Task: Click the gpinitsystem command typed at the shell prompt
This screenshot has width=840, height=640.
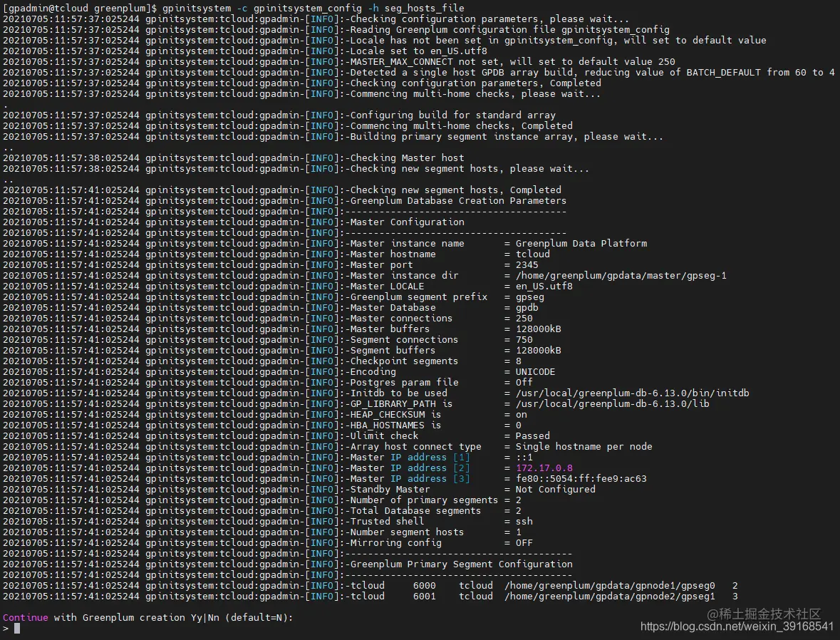Action: [313, 8]
